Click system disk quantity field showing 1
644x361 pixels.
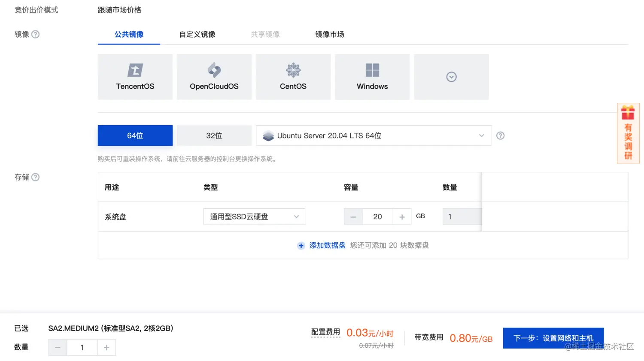coord(462,217)
